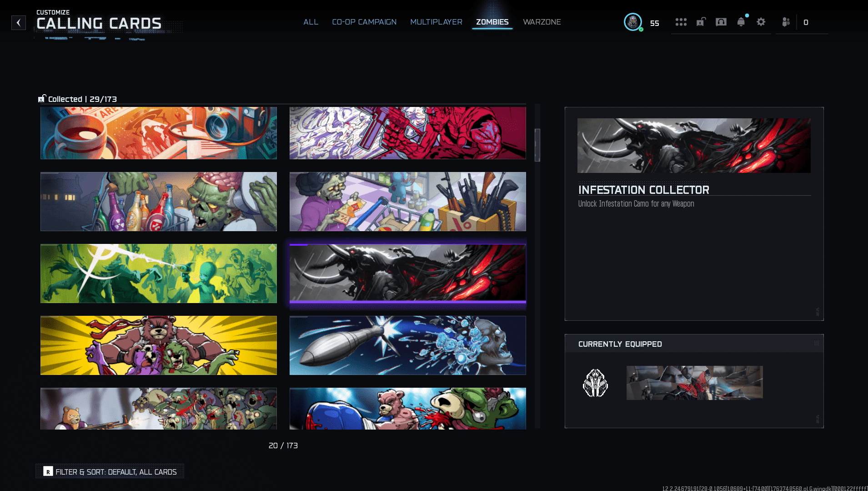Open the settings gear
This screenshot has width=868, height=491.
tap(761, 22)
